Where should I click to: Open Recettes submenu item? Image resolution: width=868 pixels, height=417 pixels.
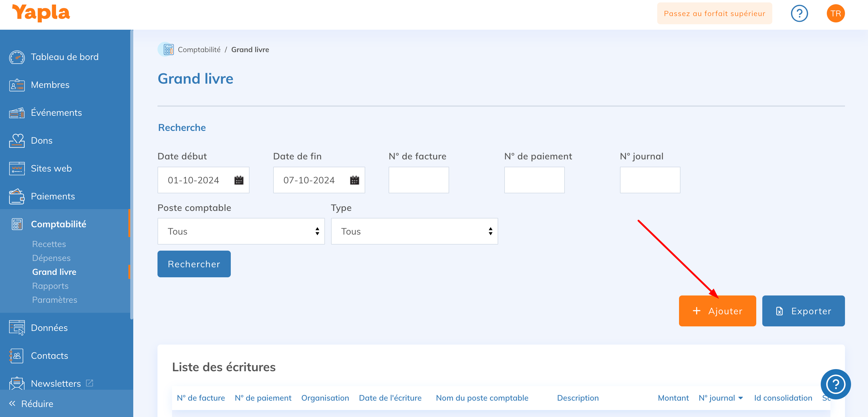(49, 244)
